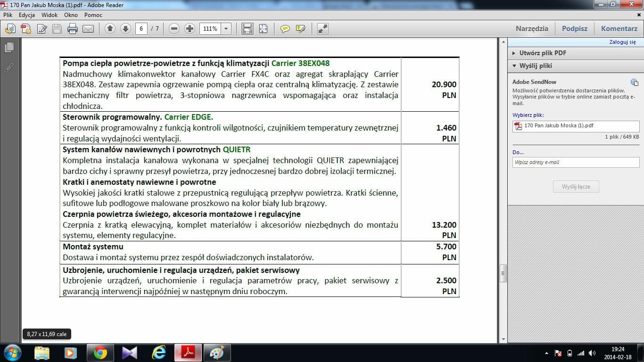The height and width of the screenshot is (362, 644).
Task: Open the Komentarz pane tab
Action: pyautogui.click(x=619, y=29)
